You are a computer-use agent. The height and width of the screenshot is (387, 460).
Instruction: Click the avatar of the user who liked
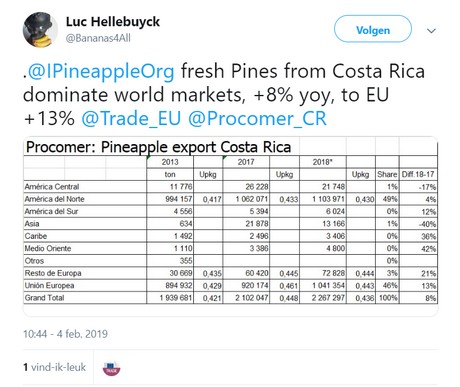111,368
